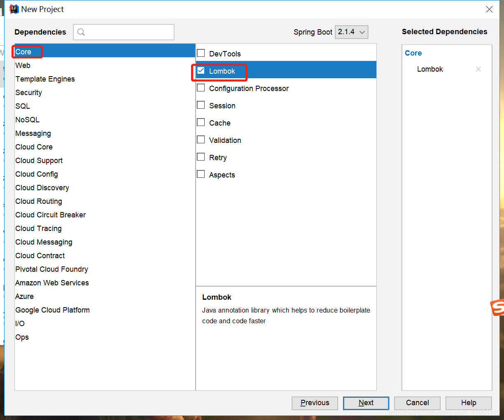
Task: Select Lombok entry in Selected Dependencies
Action: coord(430,69)
